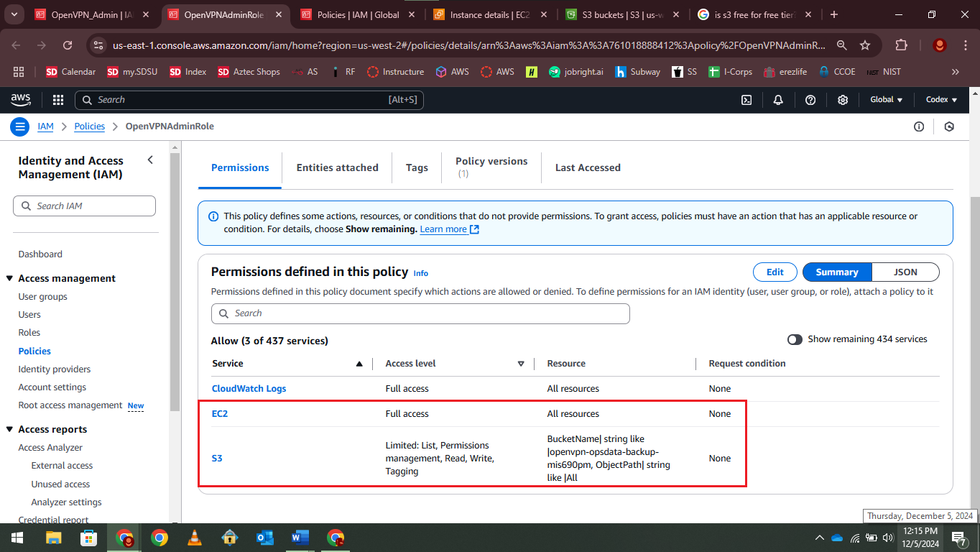Open the IAM side navigation hamburger menu

point(19,126)
